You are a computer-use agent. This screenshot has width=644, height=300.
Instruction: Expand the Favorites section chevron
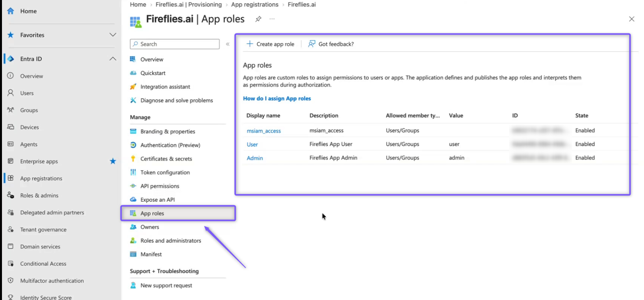tap(113, 35)
